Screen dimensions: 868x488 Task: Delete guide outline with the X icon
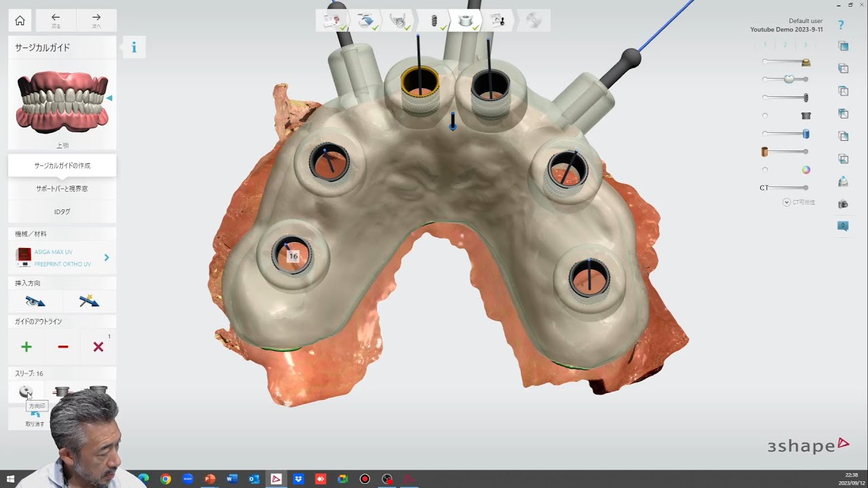click(98, 347)
